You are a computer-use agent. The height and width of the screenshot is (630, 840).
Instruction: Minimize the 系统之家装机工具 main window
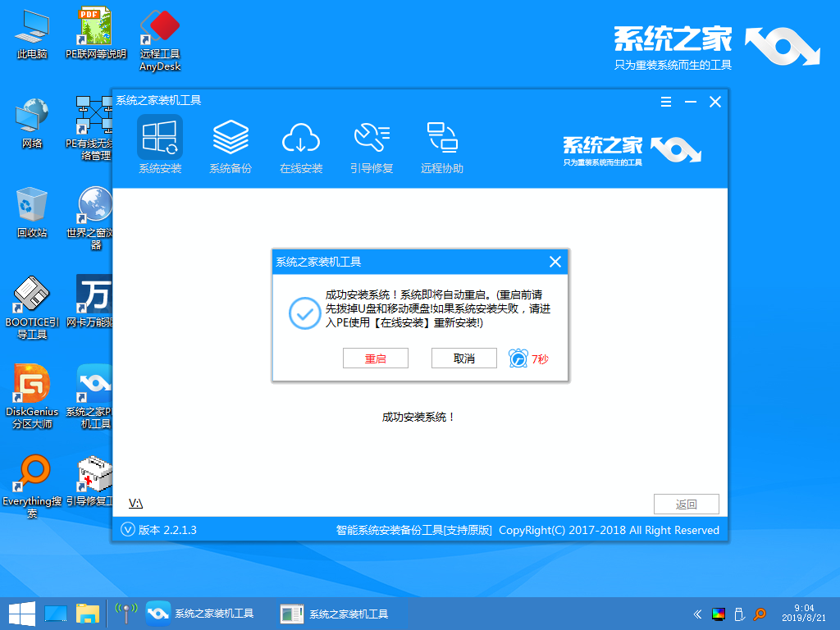click(x=691, y=102)
